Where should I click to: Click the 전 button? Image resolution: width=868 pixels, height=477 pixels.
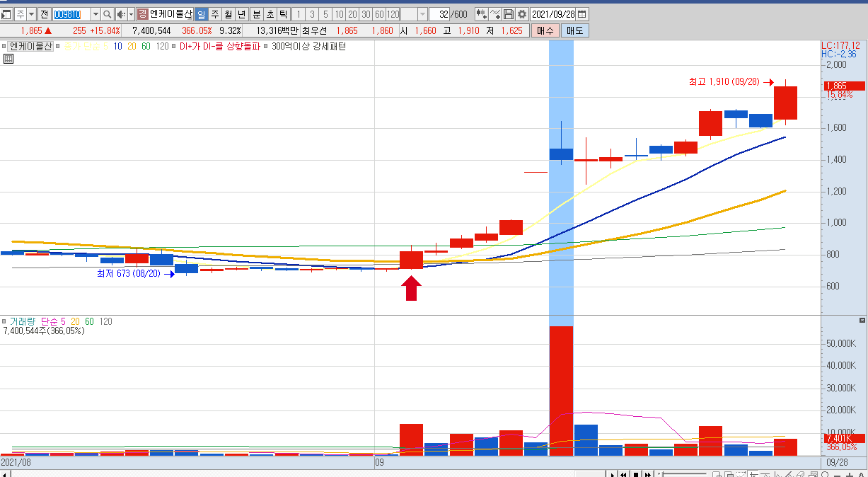pos(44,14)
